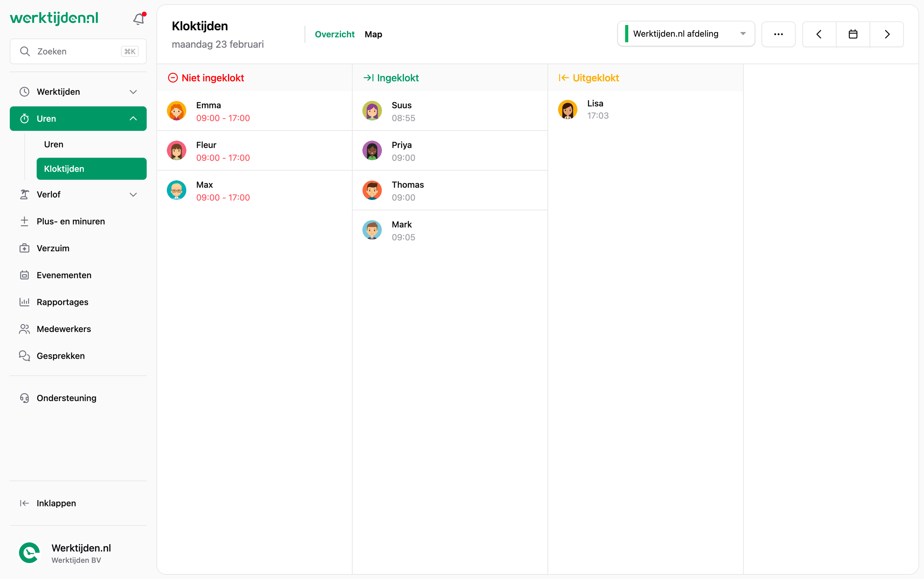Click the Ondersteuning headset icon
The image size is (924, 579).
point(24,398)
